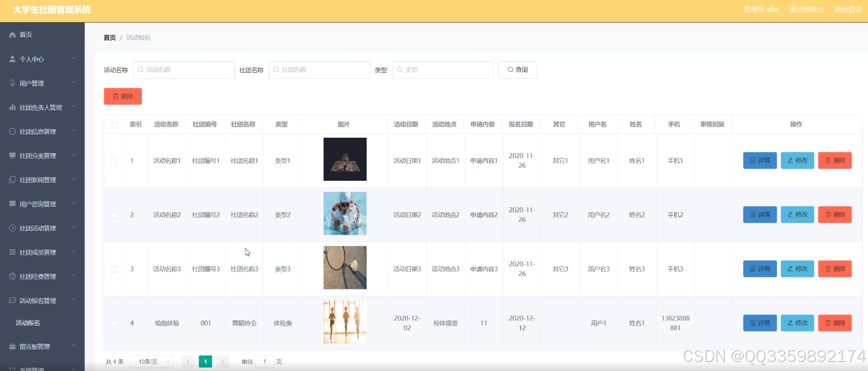Open the swimmer thumbnail in row 活动名称2
Image resolution: width=868 pixels, height=371 pixels.
pyautogui.click(x=345, y=213)
